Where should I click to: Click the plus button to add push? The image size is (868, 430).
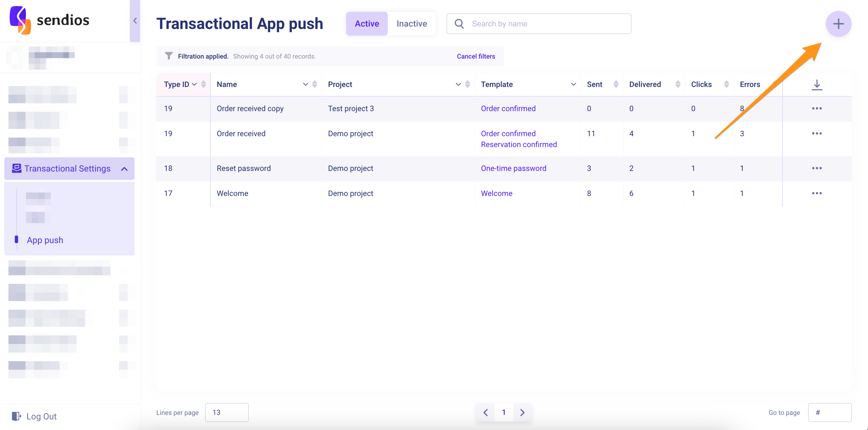[838, 24]
